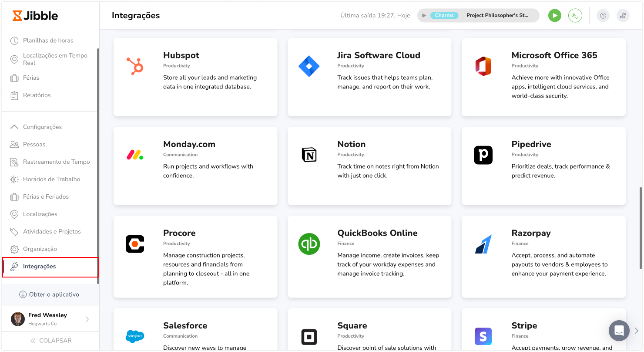Open Relatórios in the sidebar

(x=37, y=95)
